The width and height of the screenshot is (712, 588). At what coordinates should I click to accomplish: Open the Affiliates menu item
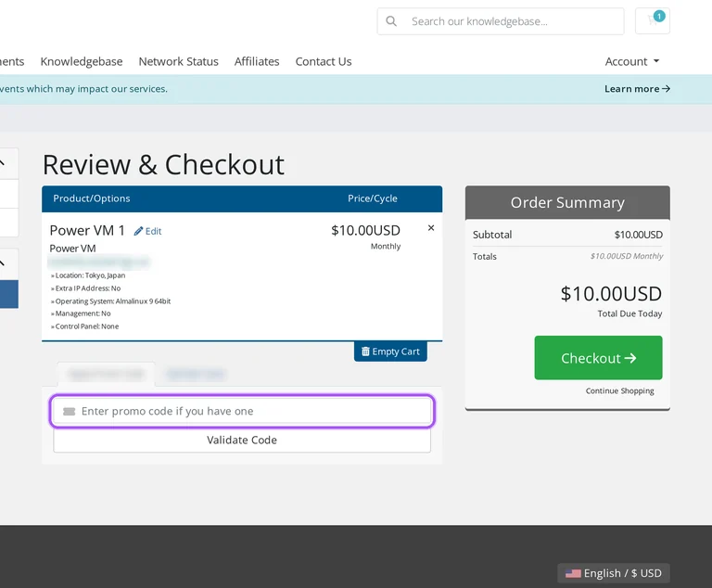(x=257, y=61)
